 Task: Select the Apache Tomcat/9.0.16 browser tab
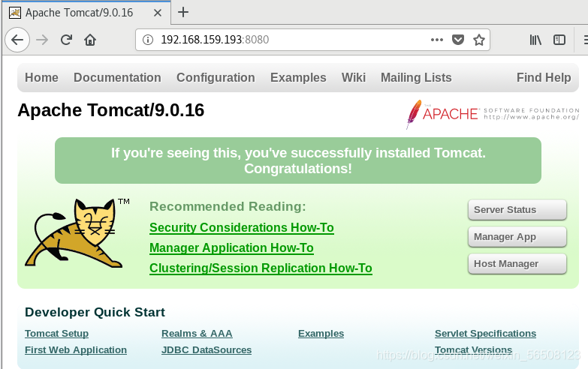point(86,13)
